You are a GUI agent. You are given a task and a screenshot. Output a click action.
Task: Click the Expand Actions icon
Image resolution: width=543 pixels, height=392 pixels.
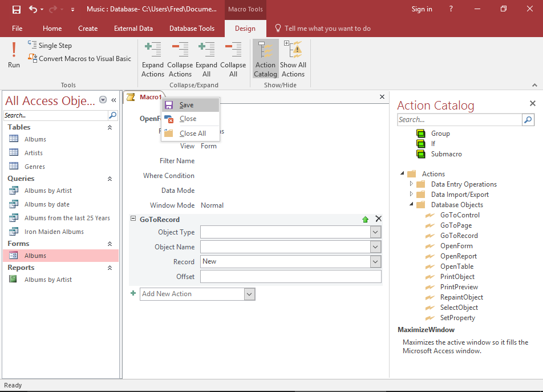(153, 59)
